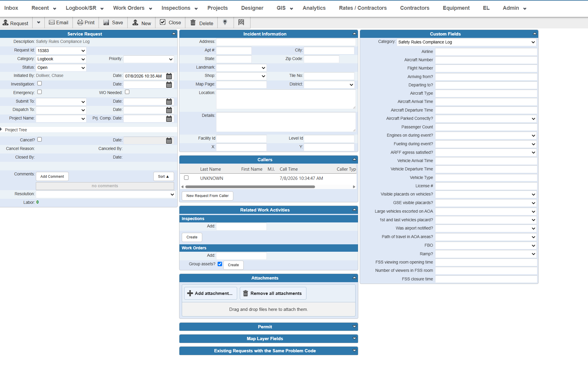Screen dimensions: 588x365
Task: Open the Landmark dropdown
Action: click(241, 68)
